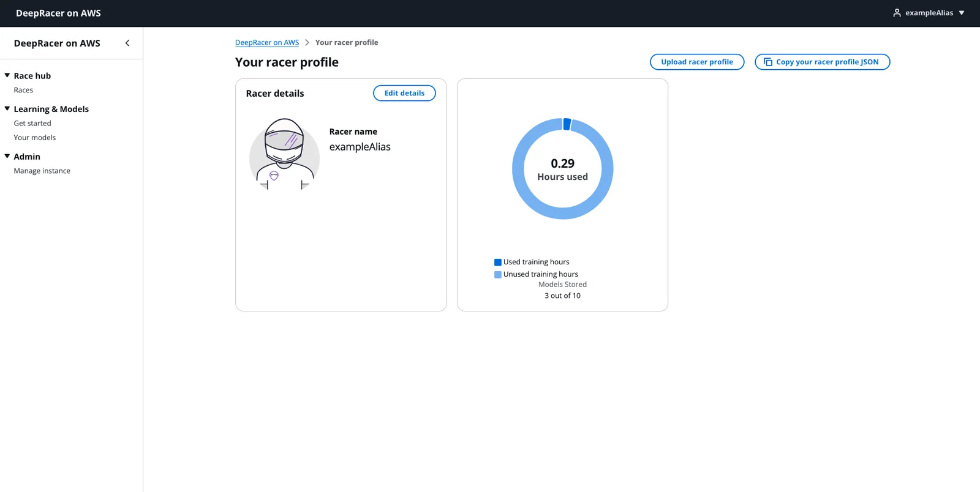980x492 pixels.
Task: Click the Admin section heading
Action: (x=27, y=157)
